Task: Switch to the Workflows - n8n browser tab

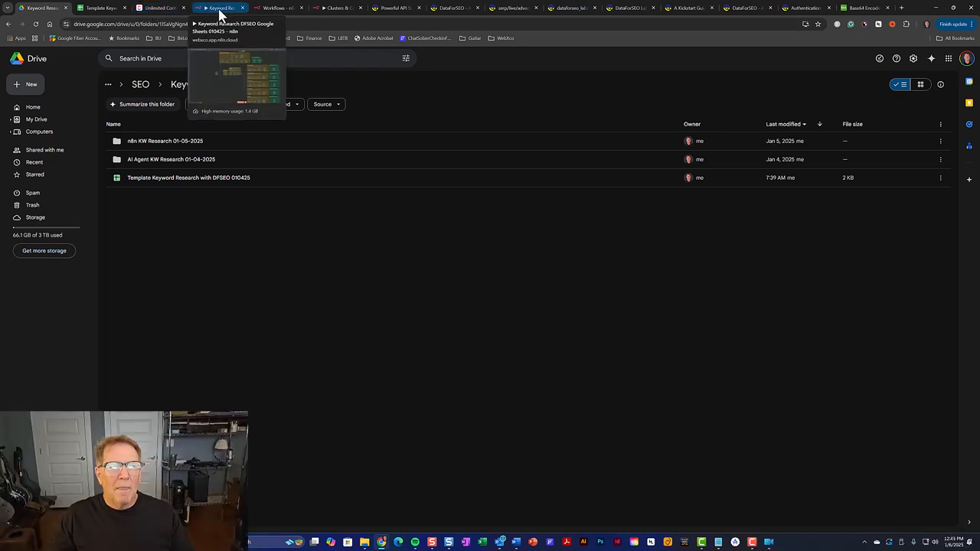Action: (276, 8)
